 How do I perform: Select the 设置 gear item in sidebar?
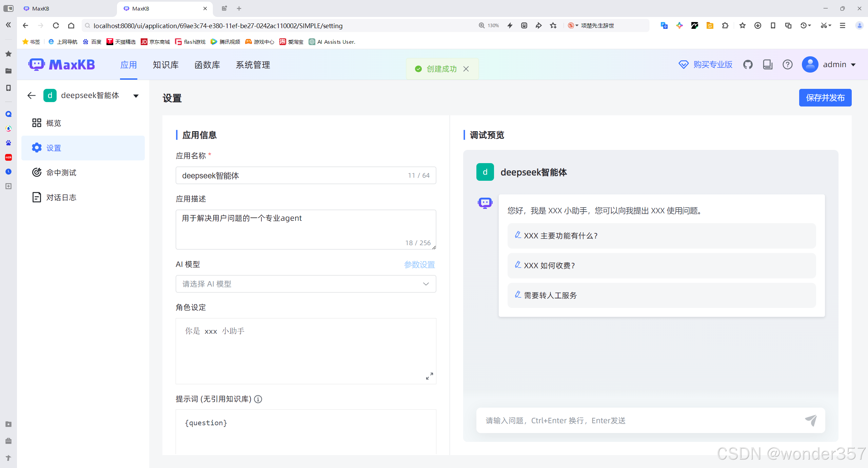pyautogui.click(x=54, y=148)
